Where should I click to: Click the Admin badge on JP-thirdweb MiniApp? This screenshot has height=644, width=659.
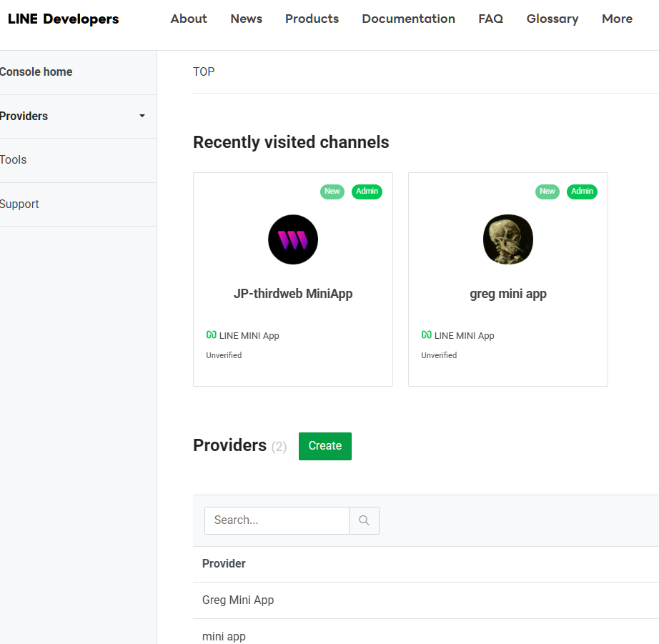(x=367, y=192)
